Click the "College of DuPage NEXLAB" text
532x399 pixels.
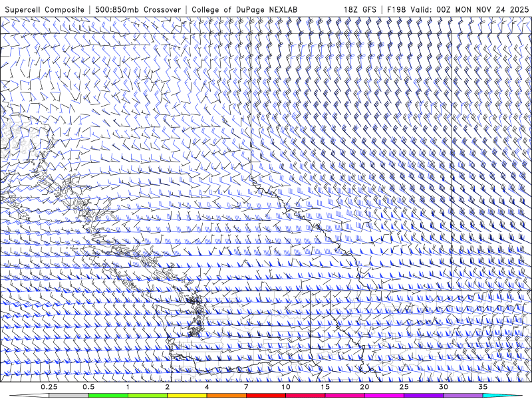tap(245, 9)
